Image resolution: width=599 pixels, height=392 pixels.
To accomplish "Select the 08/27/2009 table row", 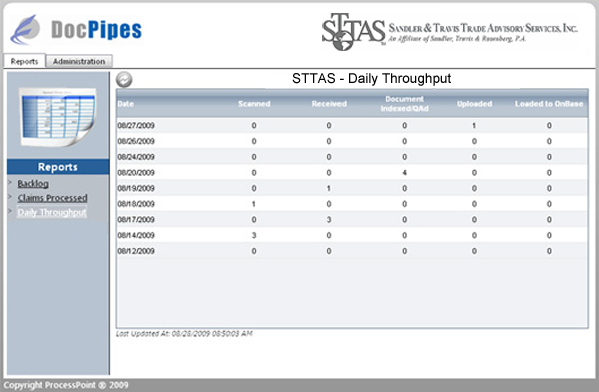I will coord(352,125).
